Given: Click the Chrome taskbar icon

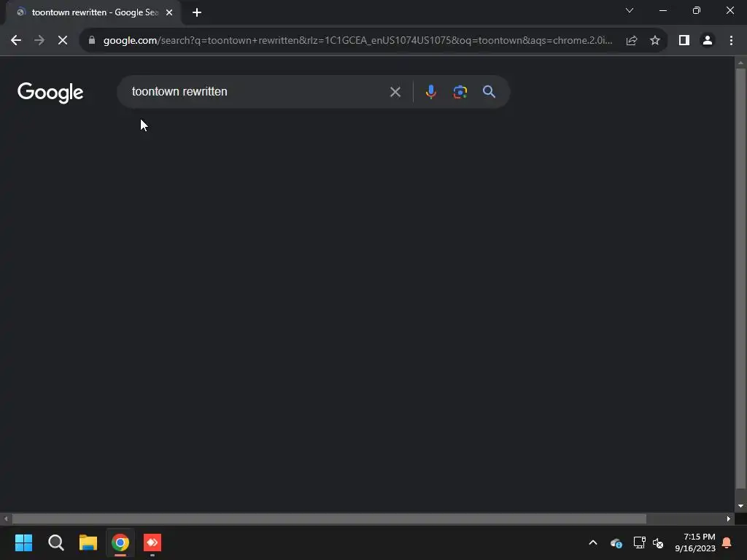Looking at the screenshot, I should point(120,542).
